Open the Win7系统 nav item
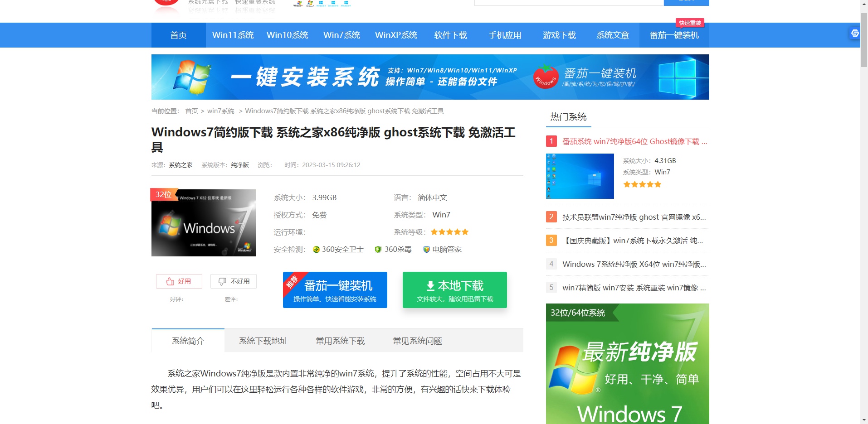868x424 pixels. (342, 35)
